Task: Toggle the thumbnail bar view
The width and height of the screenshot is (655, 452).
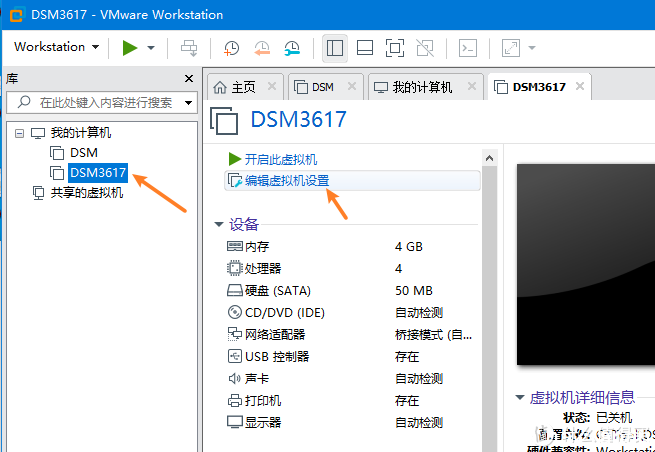Action: coord(365,48)
